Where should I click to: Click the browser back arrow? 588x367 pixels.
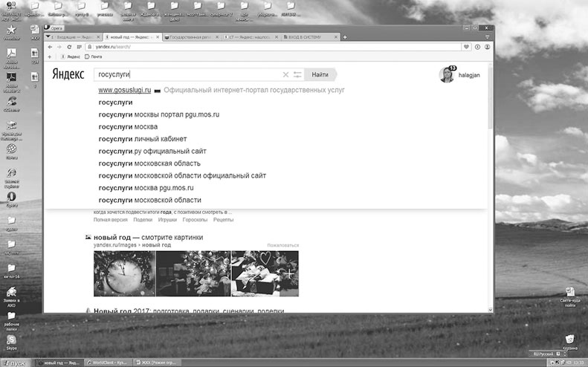pos(50,46)
